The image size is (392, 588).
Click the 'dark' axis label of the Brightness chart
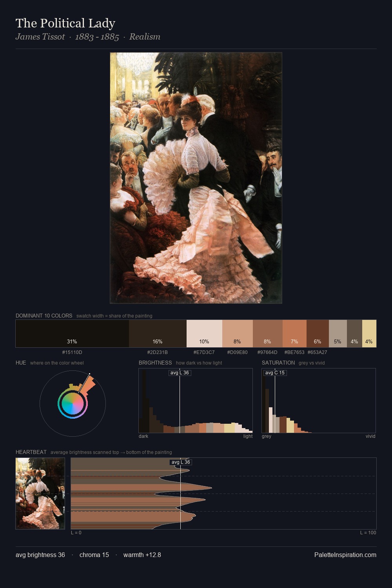143,436
